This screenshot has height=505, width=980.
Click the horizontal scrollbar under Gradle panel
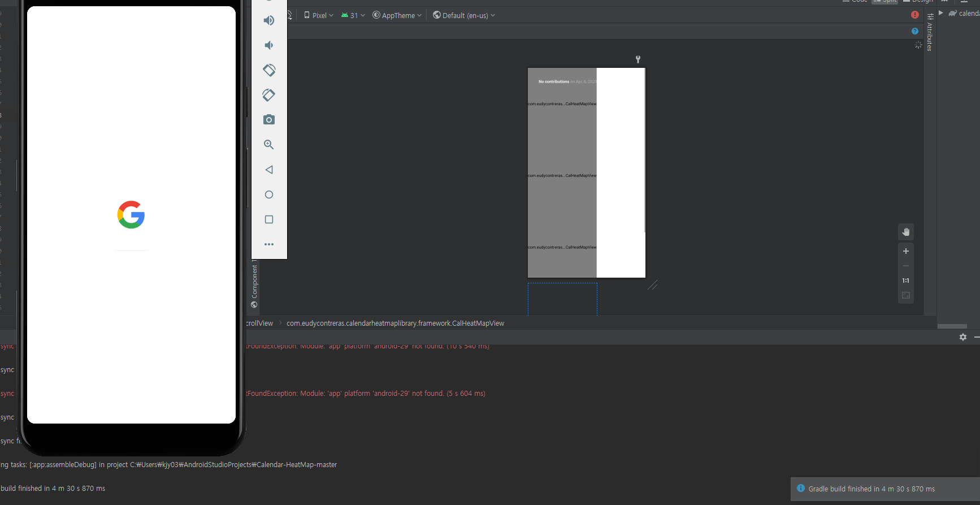[952, 326]
